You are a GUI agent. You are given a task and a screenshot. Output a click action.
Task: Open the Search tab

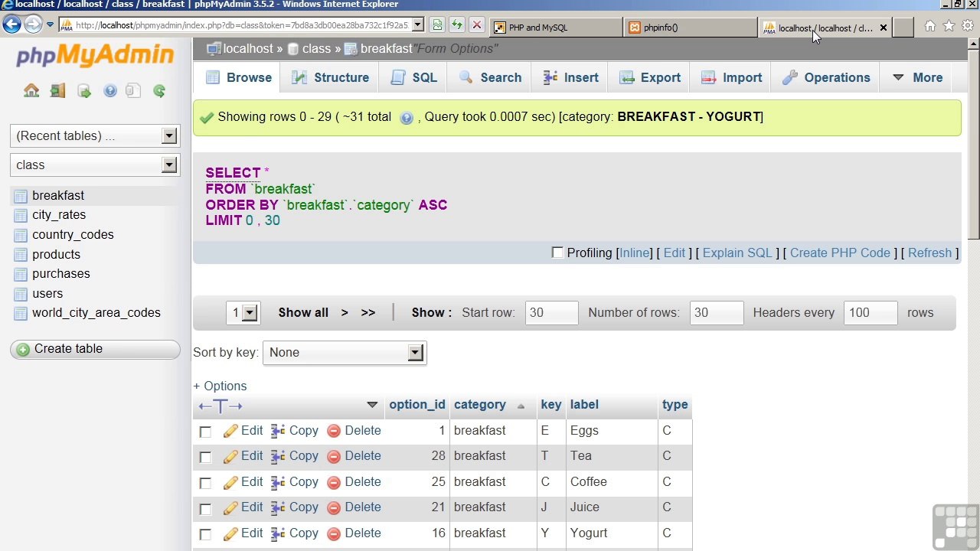click(x=490, y=77)
